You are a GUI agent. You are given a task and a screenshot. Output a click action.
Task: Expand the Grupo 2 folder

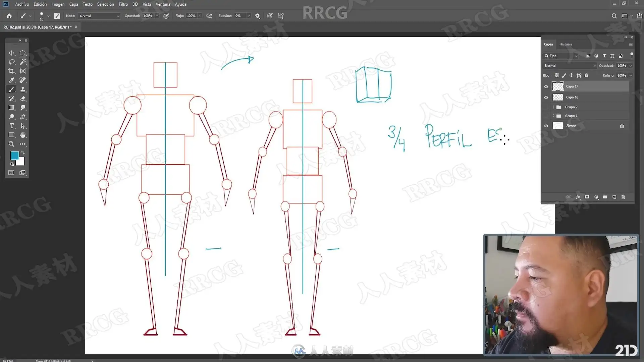point(553,107)
